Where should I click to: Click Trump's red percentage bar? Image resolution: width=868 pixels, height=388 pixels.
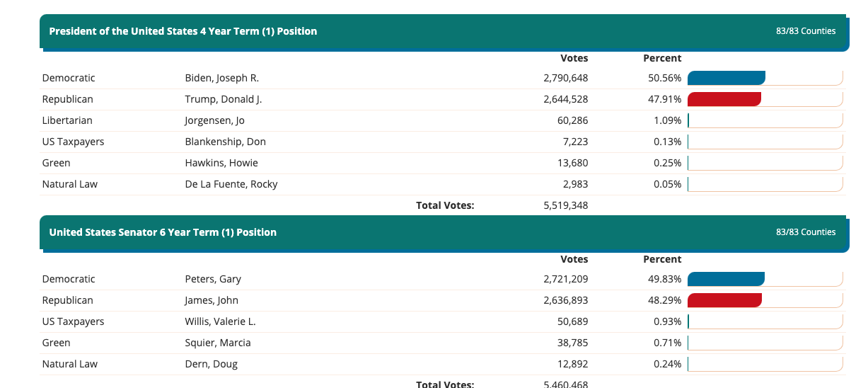724,99
